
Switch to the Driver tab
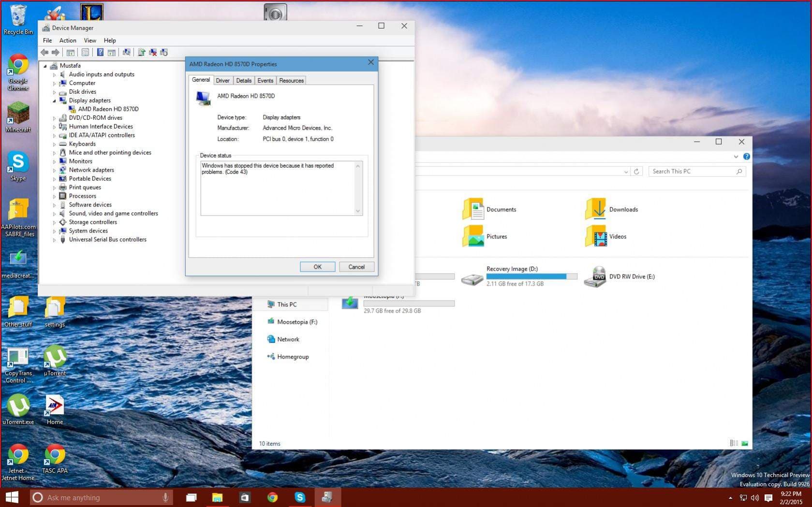(222, 81)
